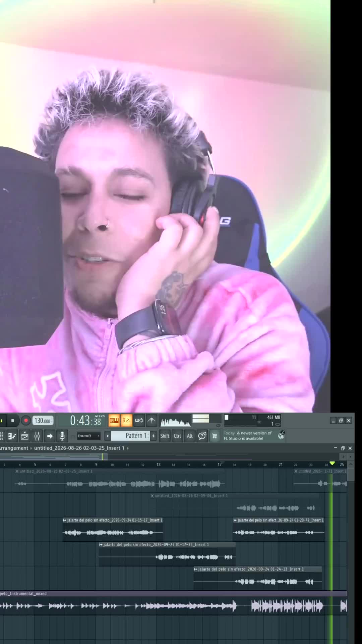The width and height of the screenshot is (362, 644).
Task: Open the Pattern 1 selector
Action: coord(131,436)
